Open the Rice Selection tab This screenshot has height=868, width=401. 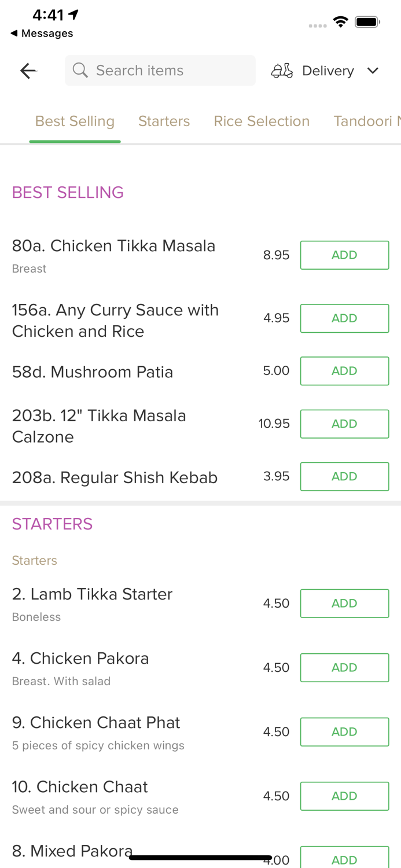(262, 121)
